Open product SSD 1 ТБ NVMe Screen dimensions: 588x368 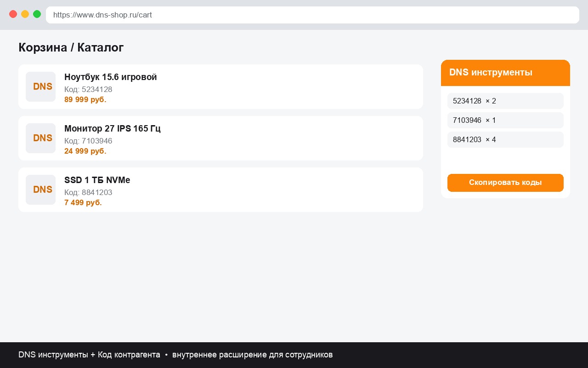click(x=97, y=180)
